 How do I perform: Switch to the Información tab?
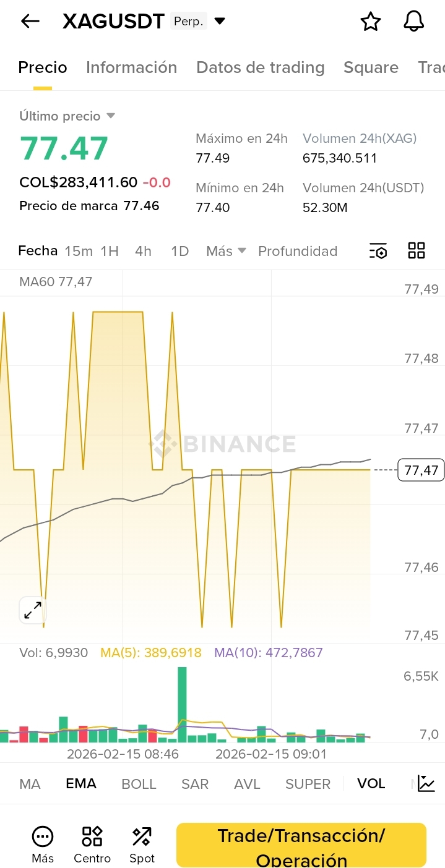(131, 67)
